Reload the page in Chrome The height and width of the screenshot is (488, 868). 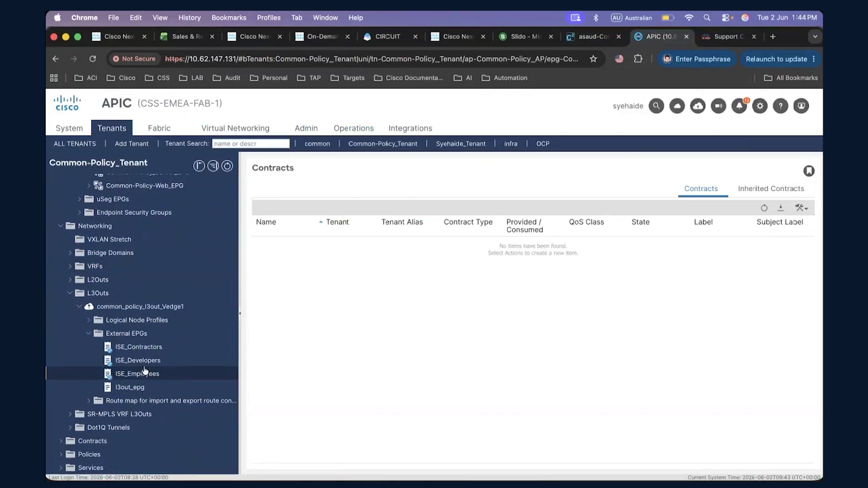(x=93, y=59)
